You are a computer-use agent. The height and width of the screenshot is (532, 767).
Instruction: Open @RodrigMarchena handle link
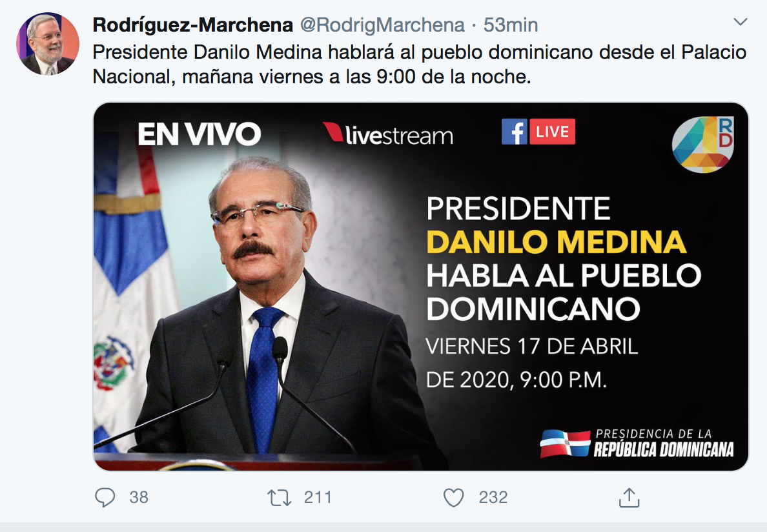[x=382, y=25]
